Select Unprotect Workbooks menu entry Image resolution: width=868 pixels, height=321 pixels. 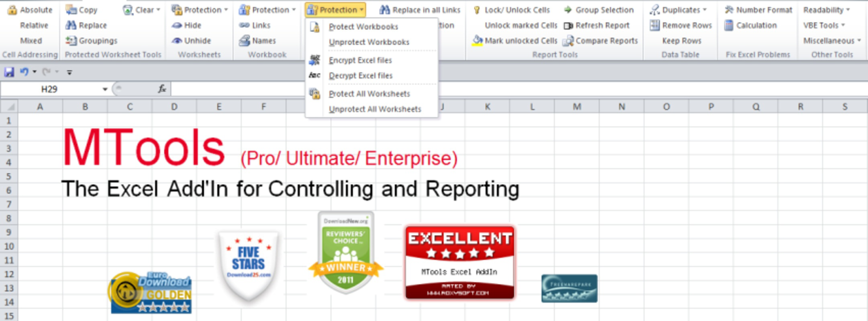(369, 42)
